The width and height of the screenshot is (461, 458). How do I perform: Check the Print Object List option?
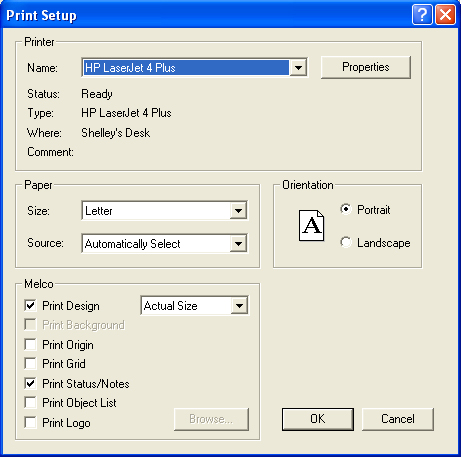pos(30,403)
